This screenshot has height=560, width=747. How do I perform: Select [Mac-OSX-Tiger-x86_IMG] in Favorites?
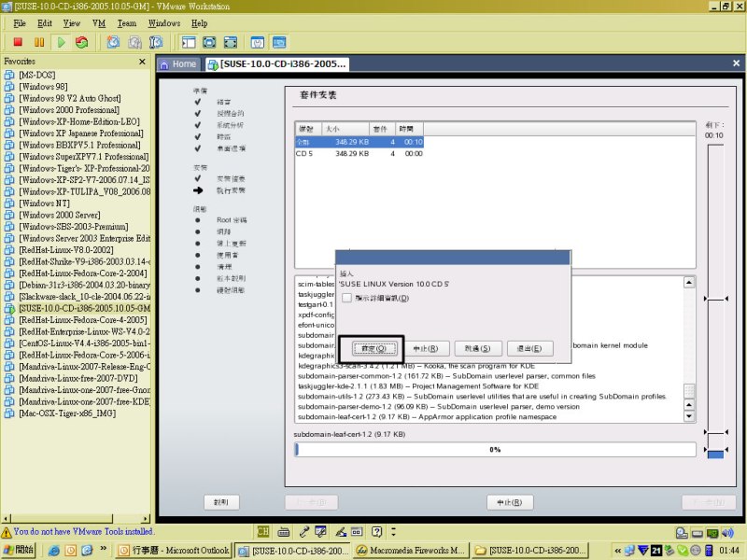(x=67, y=413)
